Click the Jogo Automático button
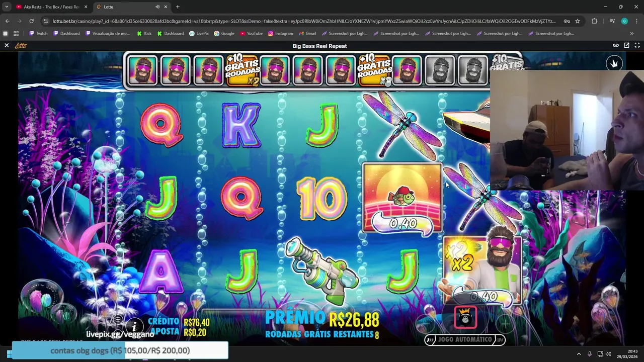Image resolution: width=644 pixels, height=362 pixels. coord(465,340)
